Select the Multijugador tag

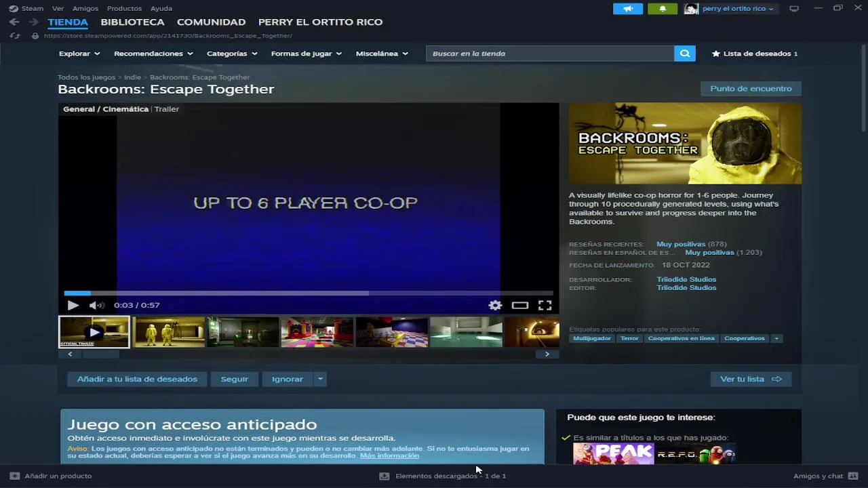click(x=592, y=338)
